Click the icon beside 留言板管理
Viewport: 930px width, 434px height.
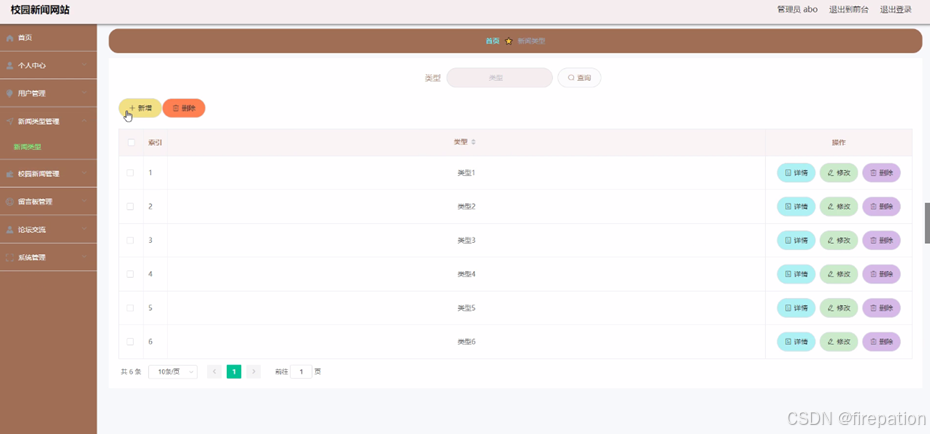pyautogui.click(x=9, y=202)
